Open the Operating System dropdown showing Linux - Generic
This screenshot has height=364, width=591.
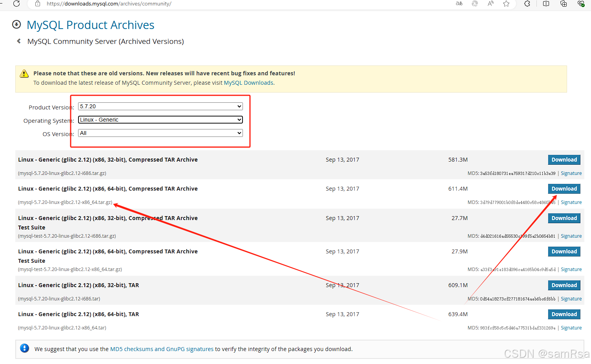tap(161, 120)
